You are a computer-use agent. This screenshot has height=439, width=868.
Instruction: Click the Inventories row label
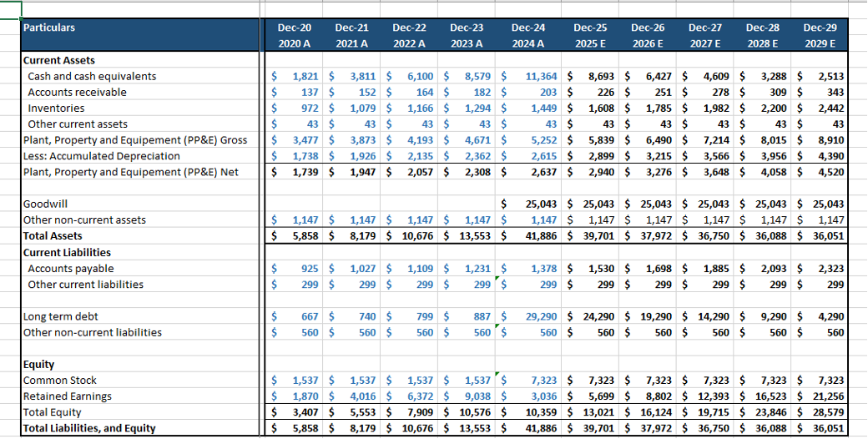(56, 108)
